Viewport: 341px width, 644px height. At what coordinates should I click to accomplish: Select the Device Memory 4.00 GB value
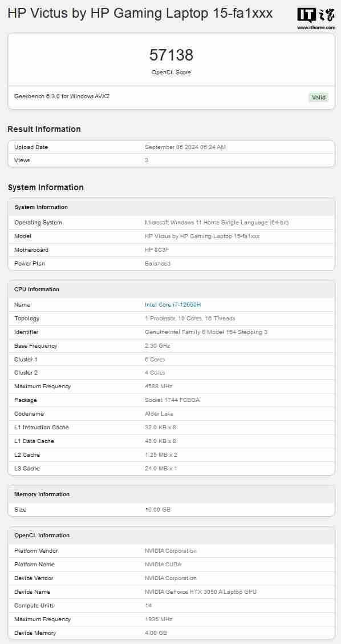156,633
